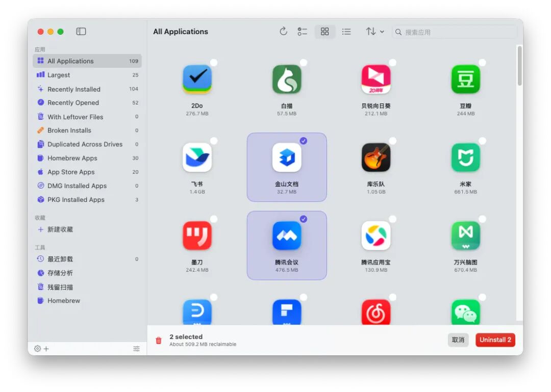Check the 腾讯应用宝 selection circle

[x=392, y=219]
